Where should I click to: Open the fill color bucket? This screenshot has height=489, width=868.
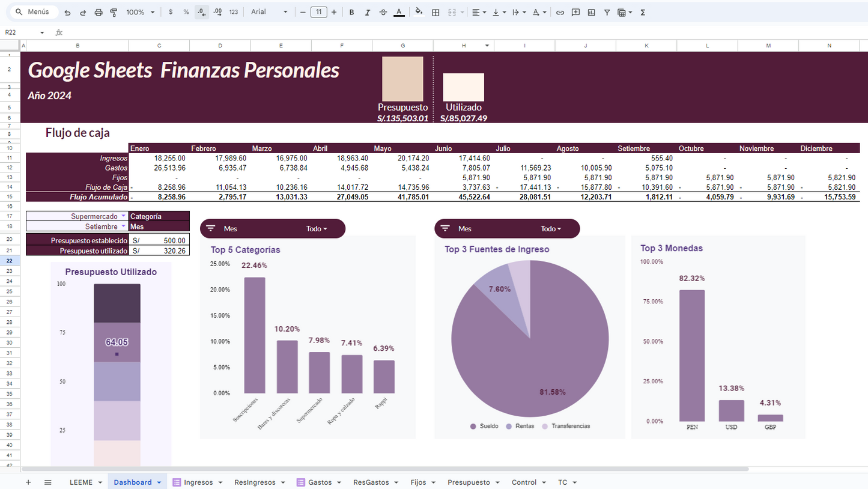point(419,12)
